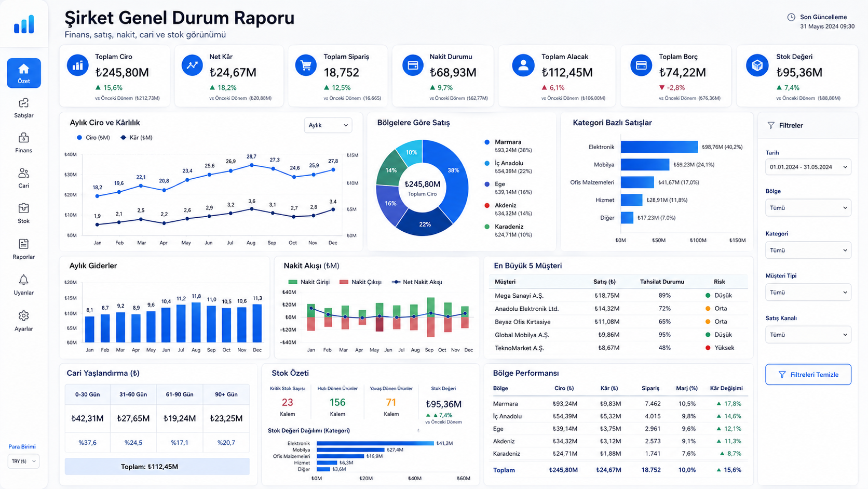Click the Marmara legend color dot

tap(487, 142)
